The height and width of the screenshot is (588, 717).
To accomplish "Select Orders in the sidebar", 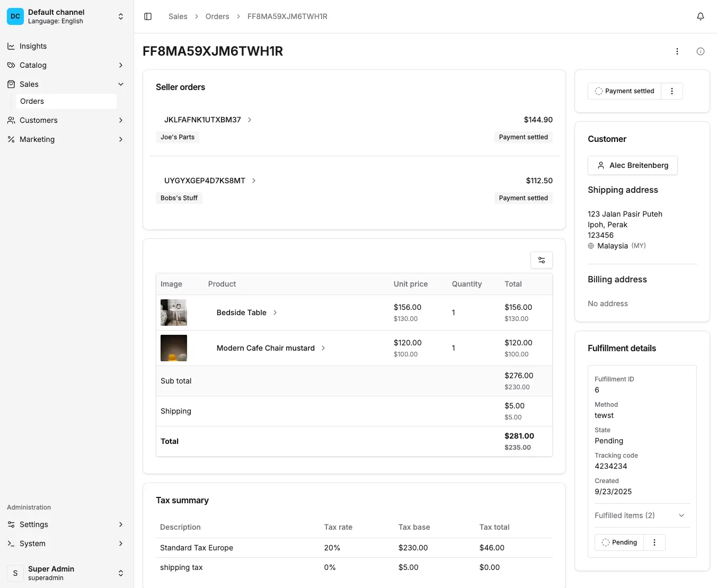I will click(32, 101).
